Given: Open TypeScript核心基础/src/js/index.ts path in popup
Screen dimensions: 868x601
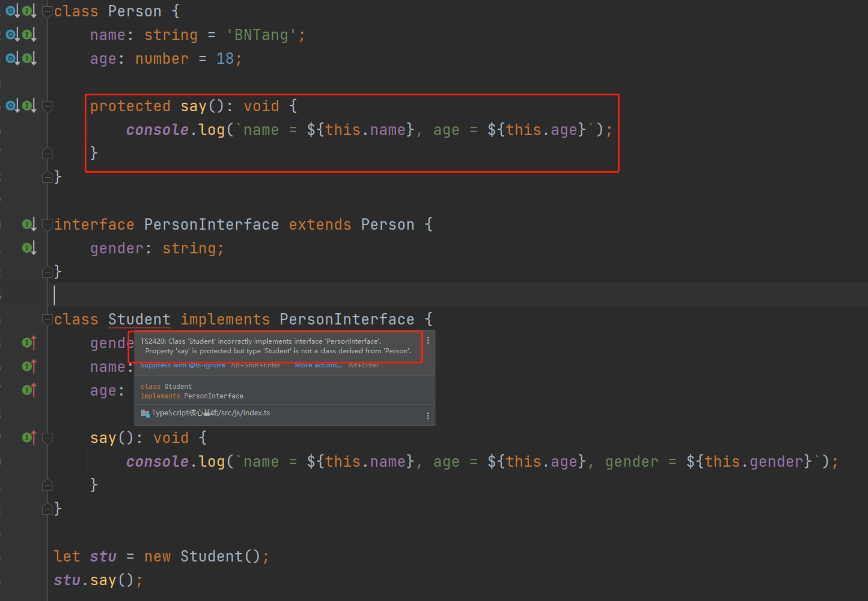Looking at the screenshot, I should point(211,413).
